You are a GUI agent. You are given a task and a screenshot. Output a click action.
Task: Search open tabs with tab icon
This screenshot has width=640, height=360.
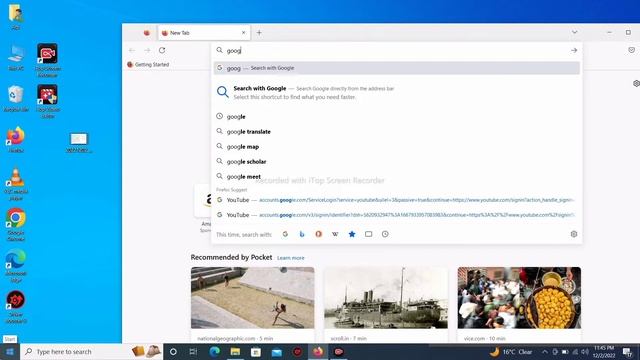tap(369, 234)
